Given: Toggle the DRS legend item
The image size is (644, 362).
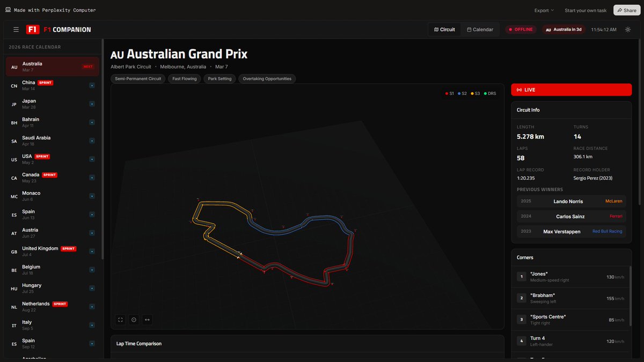Looking at the screenshot, I should pos(489,93).
